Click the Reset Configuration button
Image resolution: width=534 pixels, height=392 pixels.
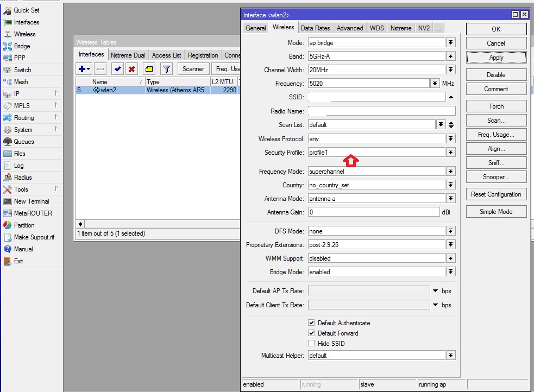[x=496, y=194]
